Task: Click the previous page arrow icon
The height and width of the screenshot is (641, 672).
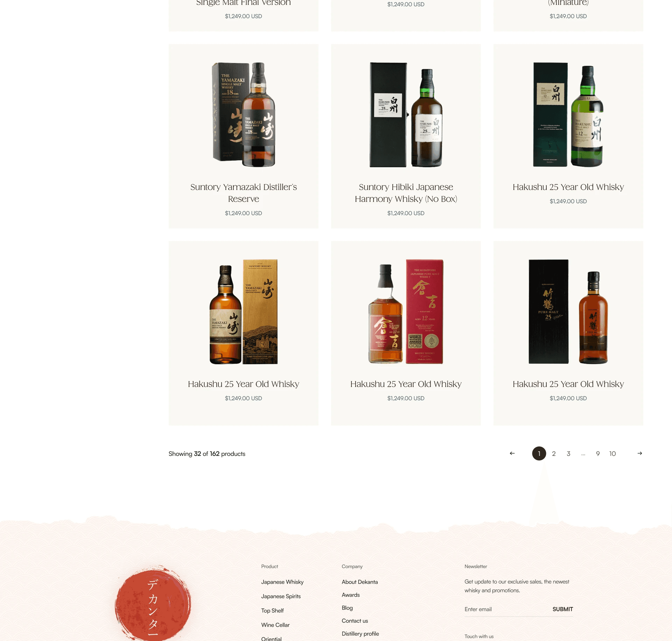Action: coord(512,453)
